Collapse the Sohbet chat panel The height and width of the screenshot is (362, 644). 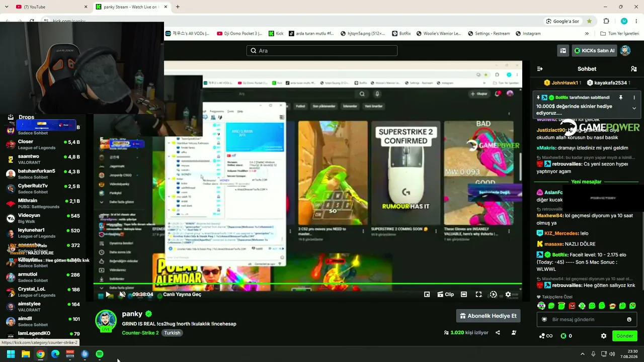540,69
